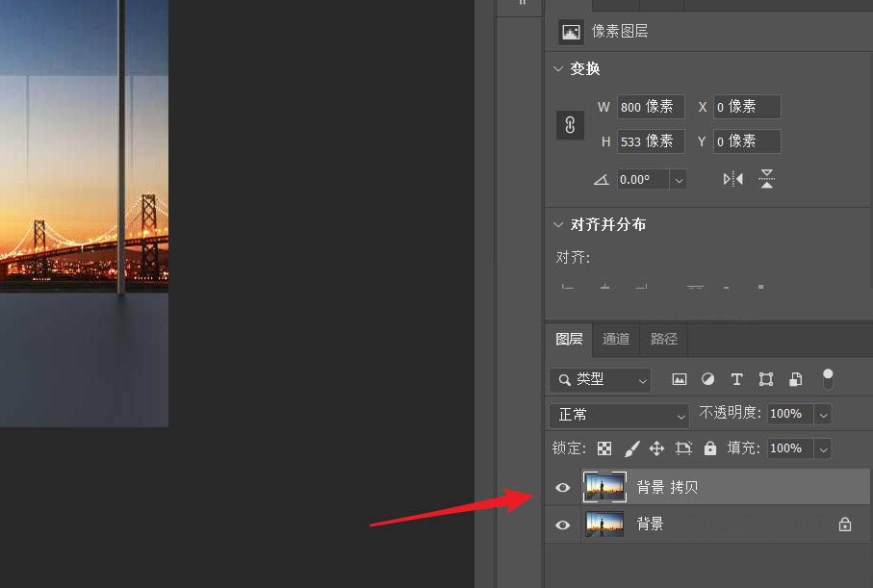Lock transparent pixels checkerboard icon
Viewport: 873px width, 588px height.
click(x=604, y=448)
